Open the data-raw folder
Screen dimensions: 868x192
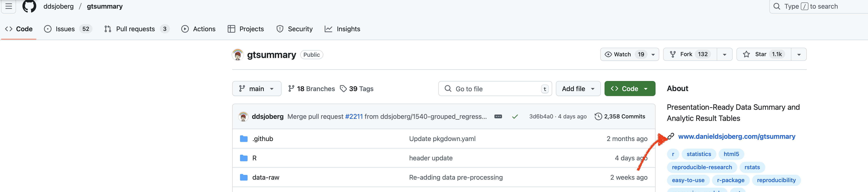tap(265, 178)
